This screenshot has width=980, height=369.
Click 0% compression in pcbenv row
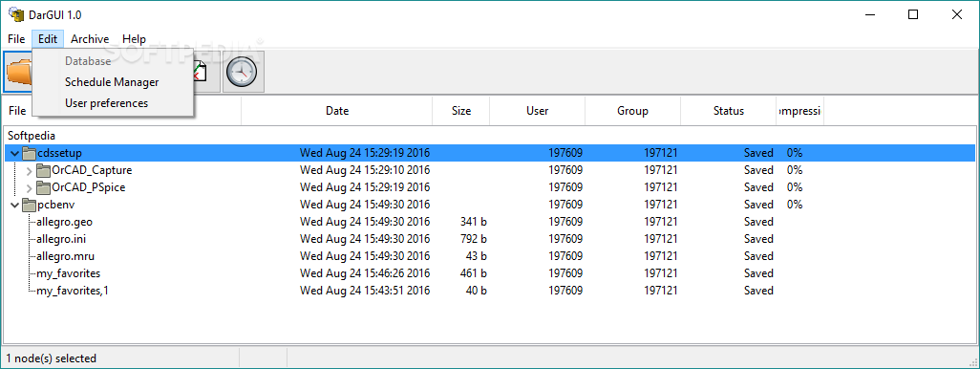795,205
